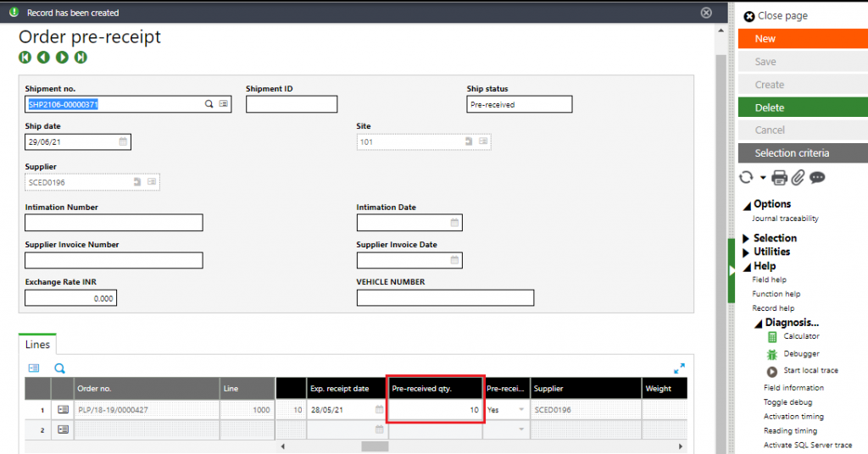Screen dimensions: 868x454
Task: Open the Shipment no. lookup search icon
Action: [209, 104]
